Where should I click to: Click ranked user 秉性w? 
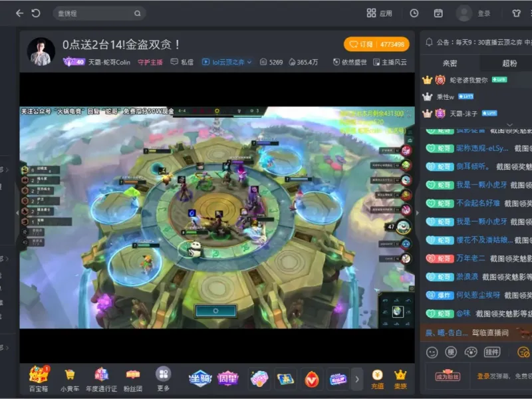pos(445,97)
